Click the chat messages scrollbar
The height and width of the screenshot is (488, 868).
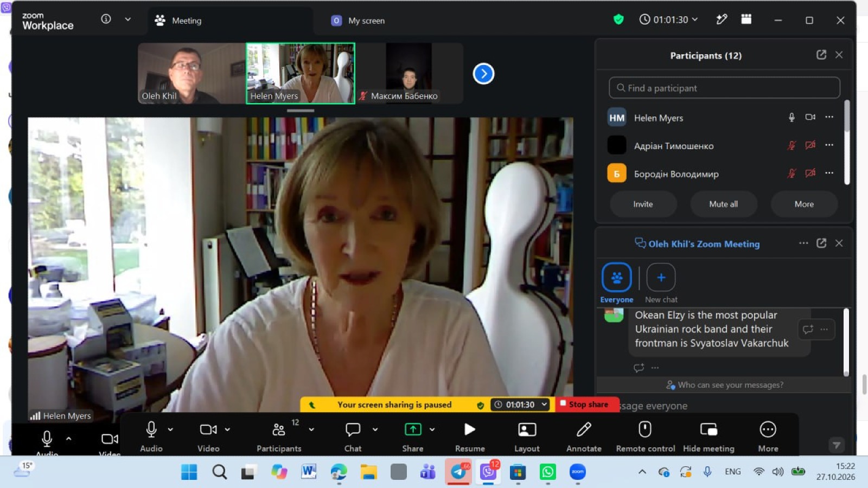pos(846,342)
